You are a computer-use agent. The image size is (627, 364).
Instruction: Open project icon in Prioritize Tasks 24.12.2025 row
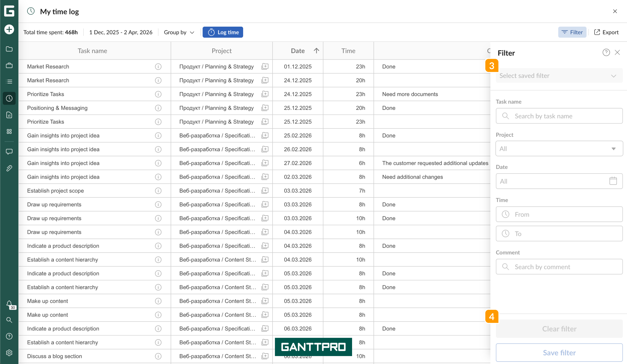pyautogui.click(x=265, y=94)
